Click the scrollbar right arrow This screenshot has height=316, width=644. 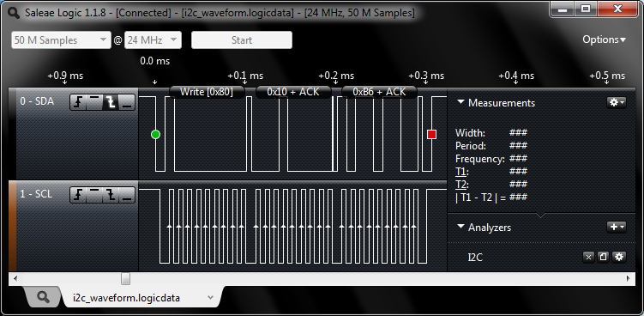click(x=629, y=278)
